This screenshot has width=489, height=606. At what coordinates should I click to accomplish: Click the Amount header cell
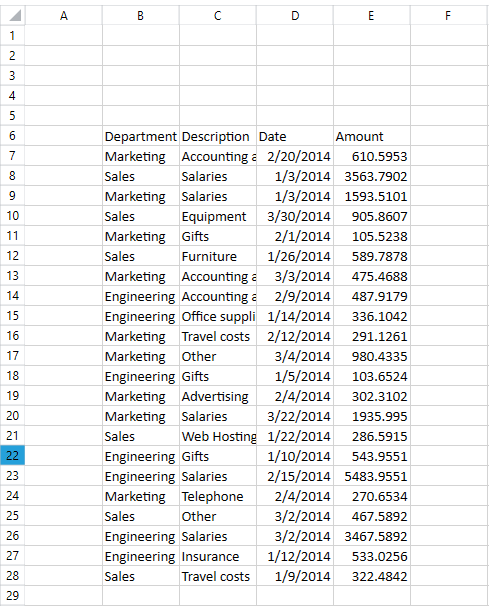(x=371, y=136)
